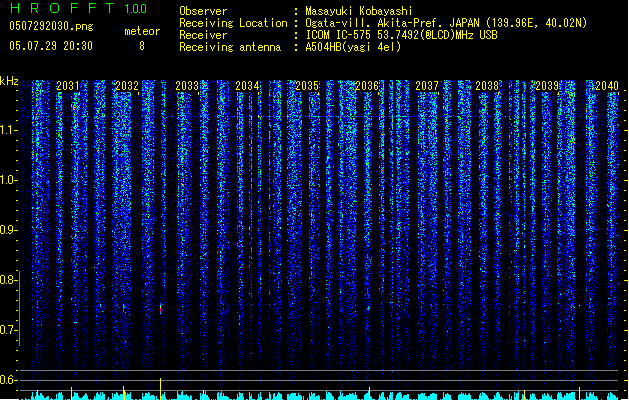Click the date stamp 05.07.29 20:30
The image size is (629, 400).
click(51, 46)
